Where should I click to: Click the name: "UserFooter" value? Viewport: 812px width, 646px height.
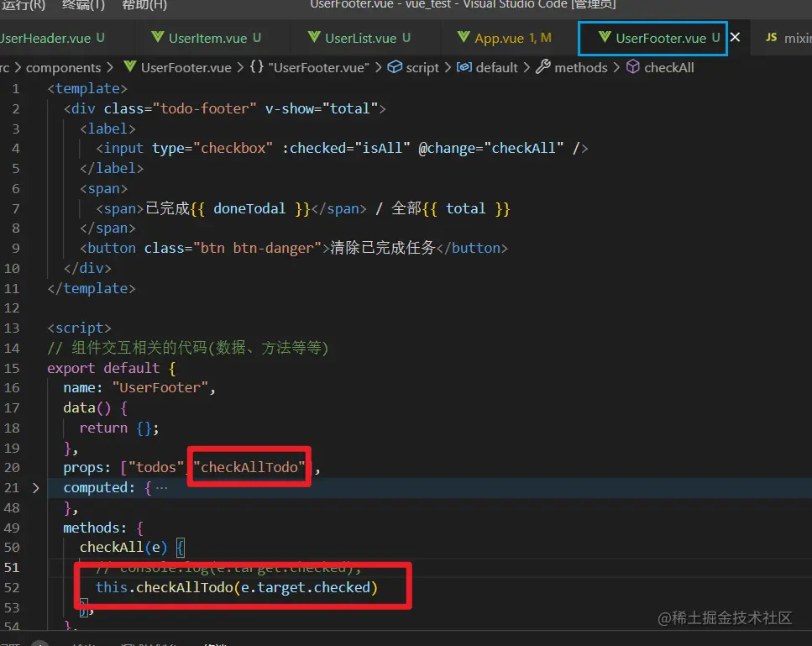point(160,388)
